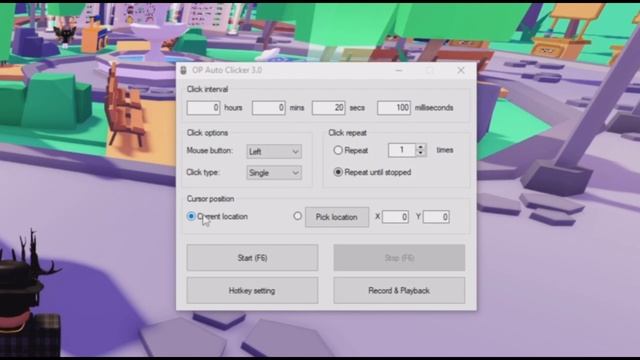
Task: Close the OP Auto Clicker window
Action: tap(461, 70)
